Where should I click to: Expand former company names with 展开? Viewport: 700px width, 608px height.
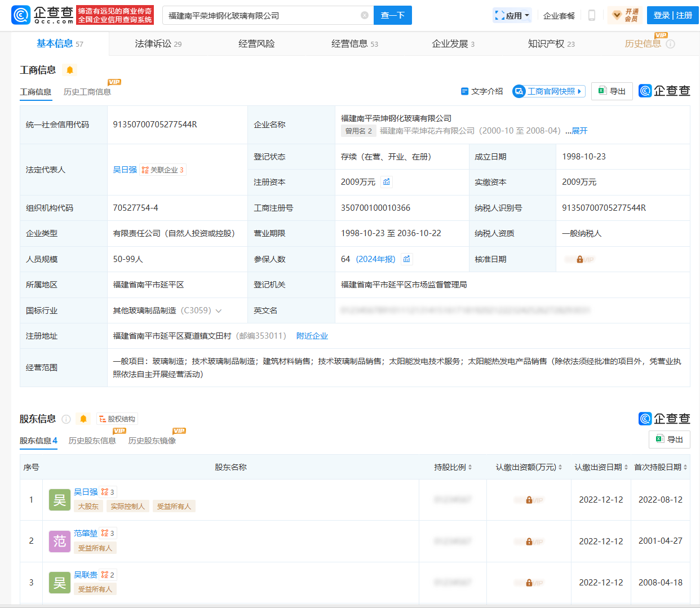click(x=580, y=131)
